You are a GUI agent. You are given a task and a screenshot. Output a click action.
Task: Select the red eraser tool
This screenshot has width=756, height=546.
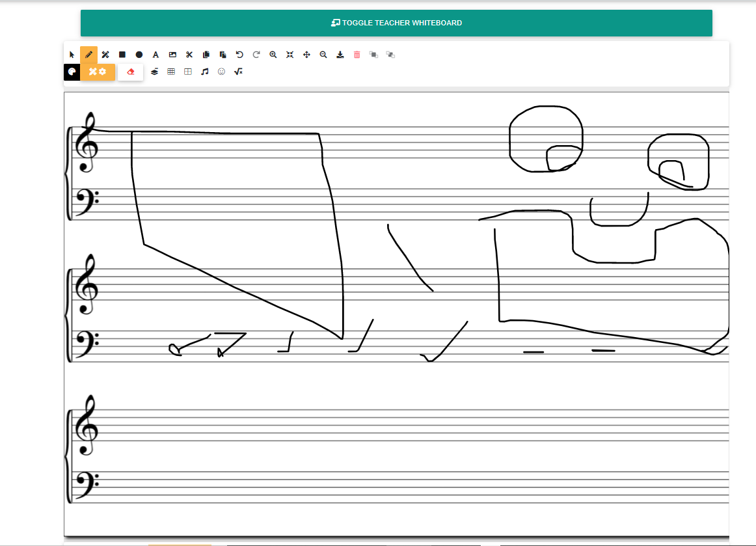(x=130, y=72)
